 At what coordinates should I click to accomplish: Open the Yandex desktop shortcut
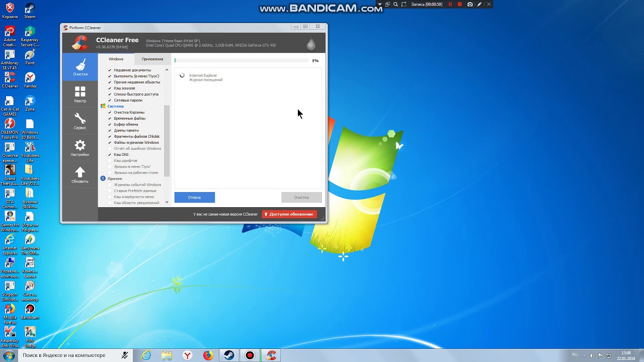[x=30, y=80]
